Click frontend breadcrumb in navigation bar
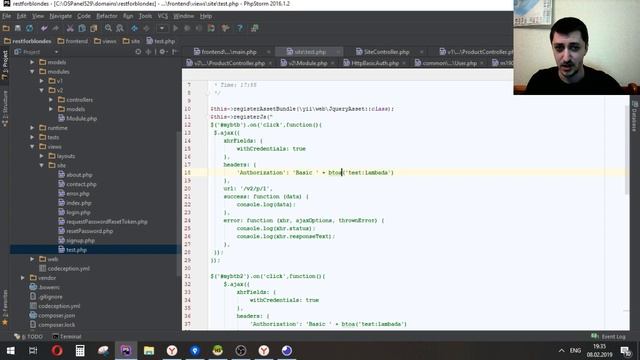 [73, 41]
